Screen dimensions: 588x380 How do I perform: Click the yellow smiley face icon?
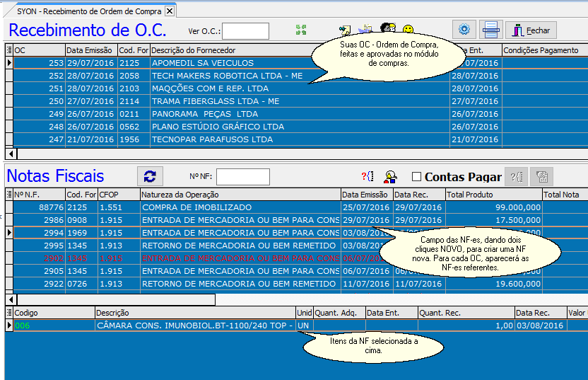(408, 30)
